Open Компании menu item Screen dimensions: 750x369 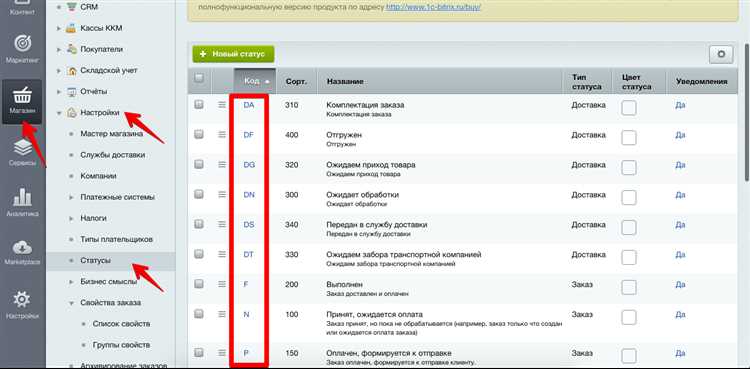[99, 176]
